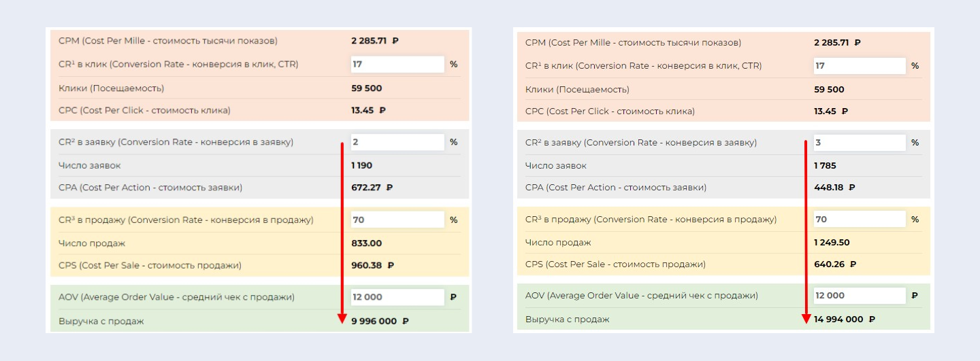Click the percent sign beside the value 2 input
This screenshot has width=980, height=361.
[453, 142]
